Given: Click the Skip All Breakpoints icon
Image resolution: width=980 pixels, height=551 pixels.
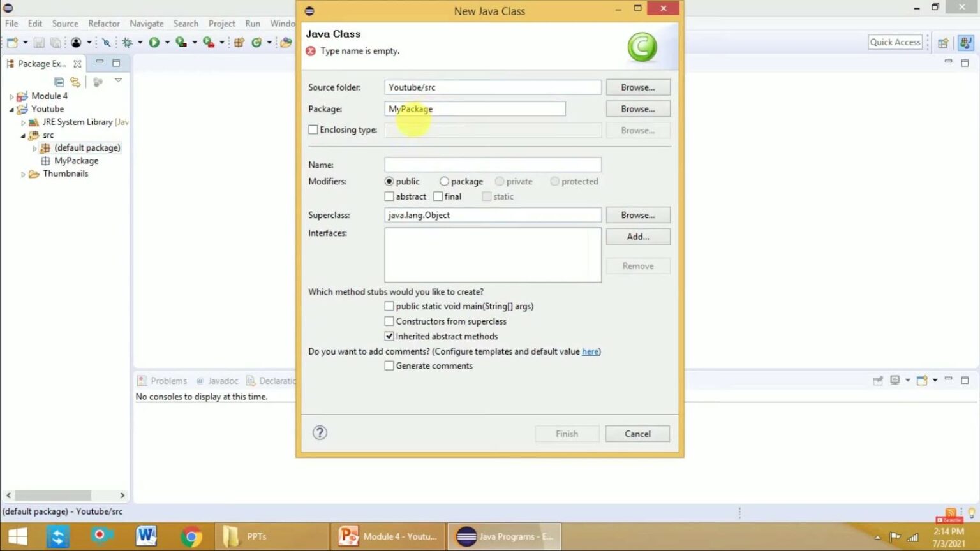Looking at the screenshot, I should click(106, 42).
